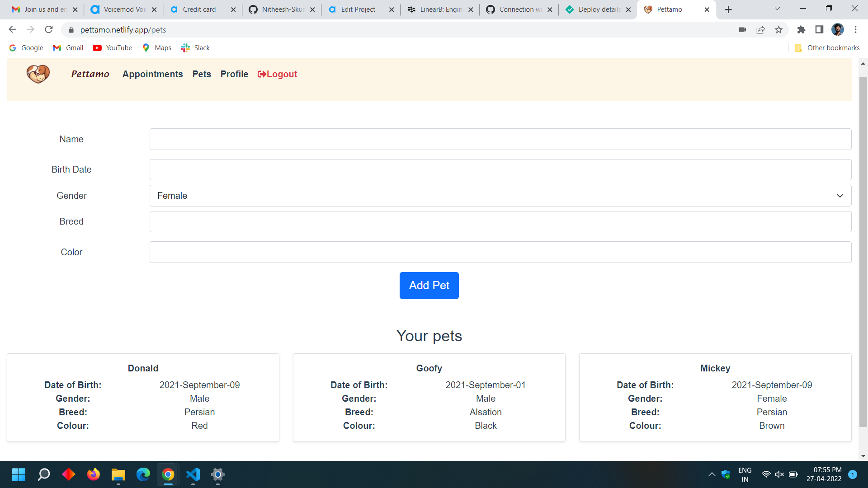Go to the Profile page
The height and width of the screenshot is (488, 868).
coord(234,74)
